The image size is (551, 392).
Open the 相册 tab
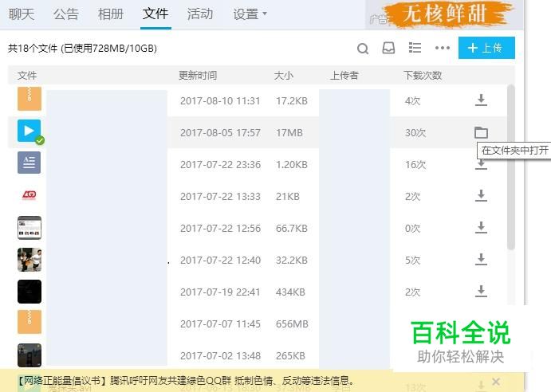click(x=111, y=14)
